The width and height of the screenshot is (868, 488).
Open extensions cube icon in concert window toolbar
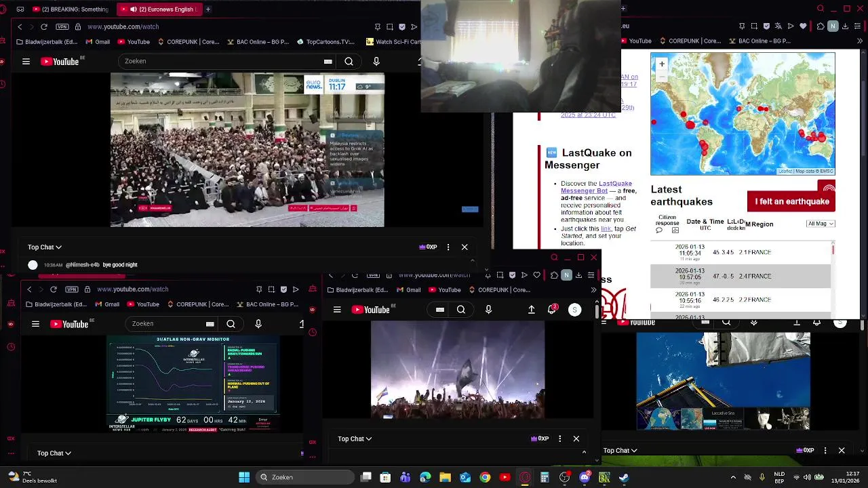tap(554, 275)
